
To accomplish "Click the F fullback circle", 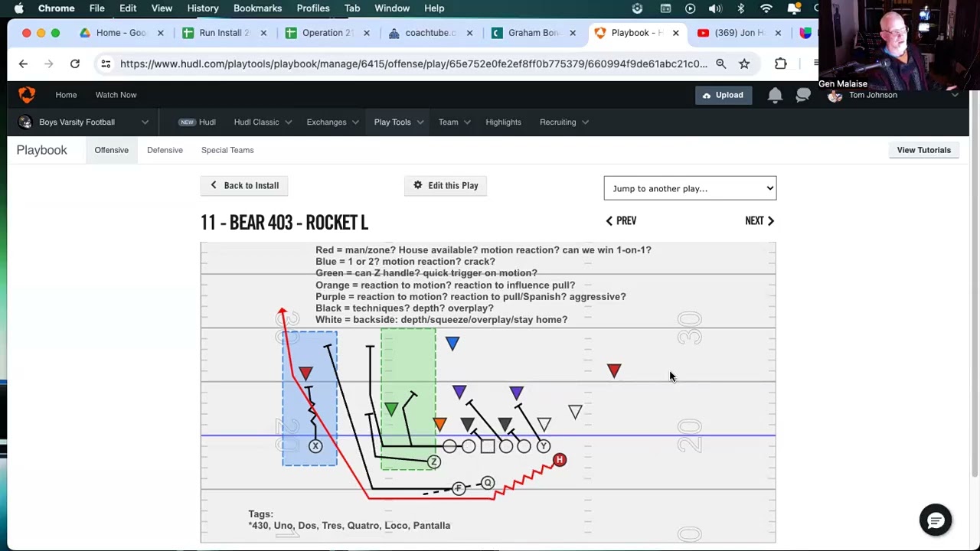I will pyautogui.click(x=458, y=488).
